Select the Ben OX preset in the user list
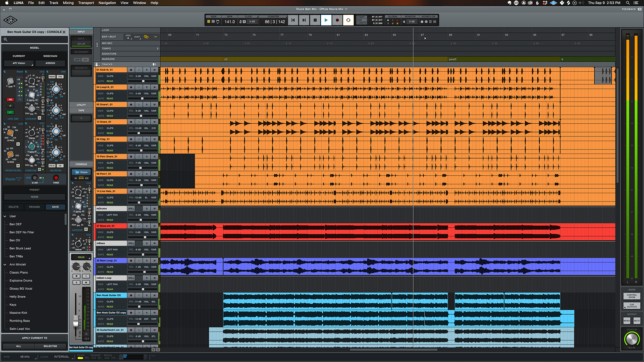The image size is (644, 362). point(15,240)
